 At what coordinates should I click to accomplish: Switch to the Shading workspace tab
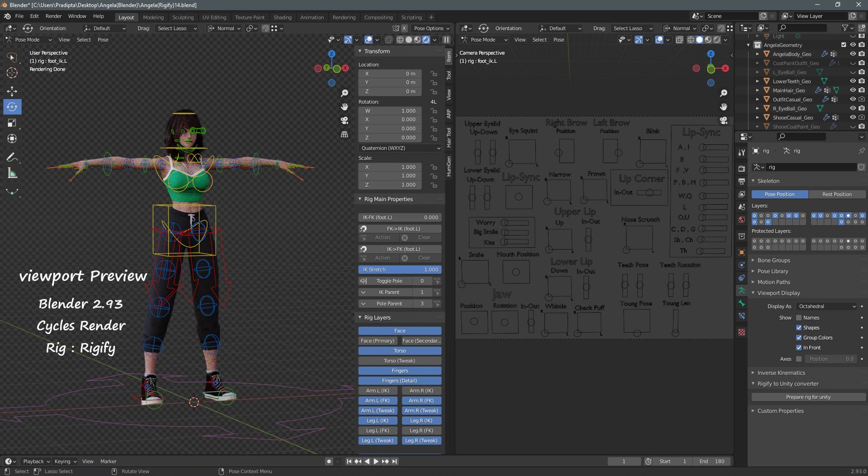(283, 17)
